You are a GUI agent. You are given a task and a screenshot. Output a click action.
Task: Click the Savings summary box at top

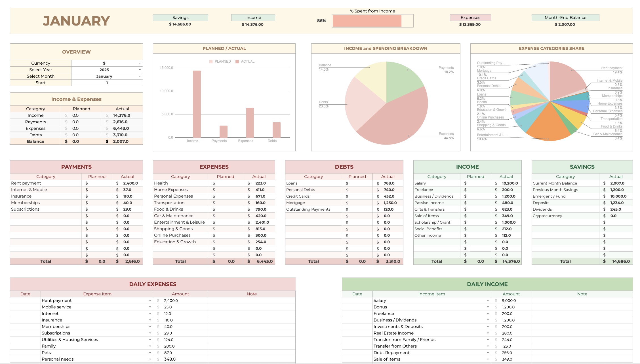point(180,17)
